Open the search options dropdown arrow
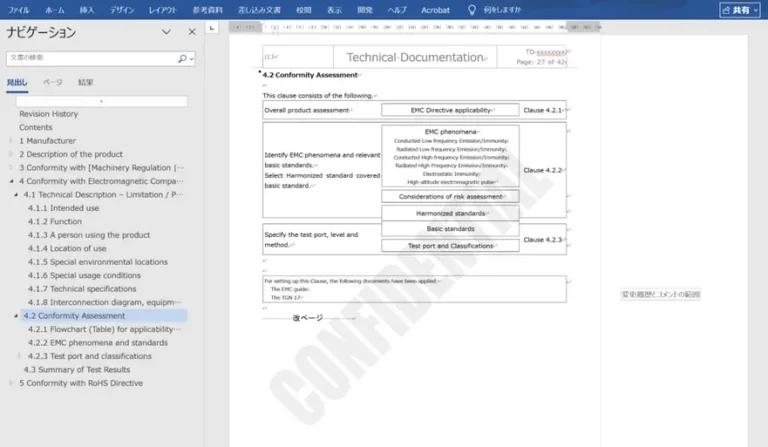The image size is (768, 447). point(192,59)
